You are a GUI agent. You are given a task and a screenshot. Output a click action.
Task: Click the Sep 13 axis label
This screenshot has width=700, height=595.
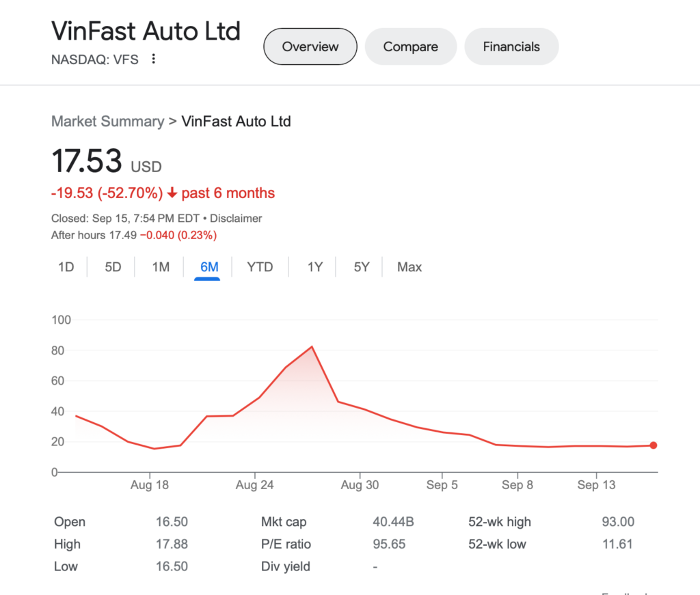tap(596, 485)
